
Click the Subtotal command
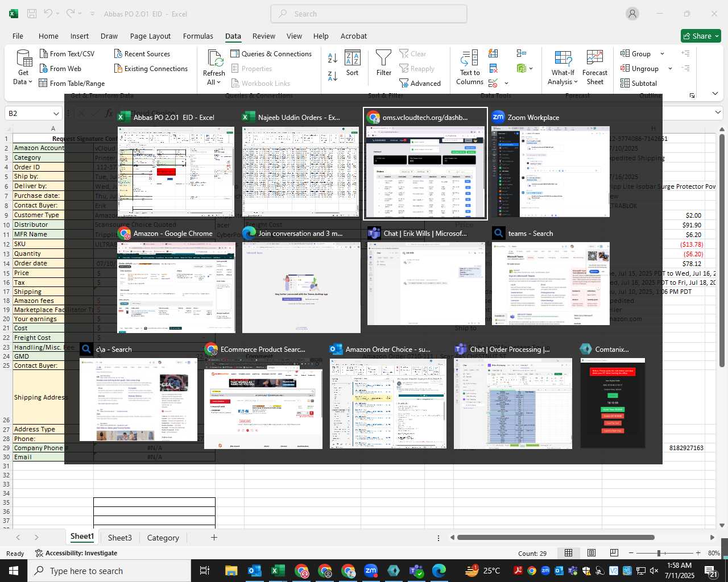pyautogui.click(x=639, y=83)
